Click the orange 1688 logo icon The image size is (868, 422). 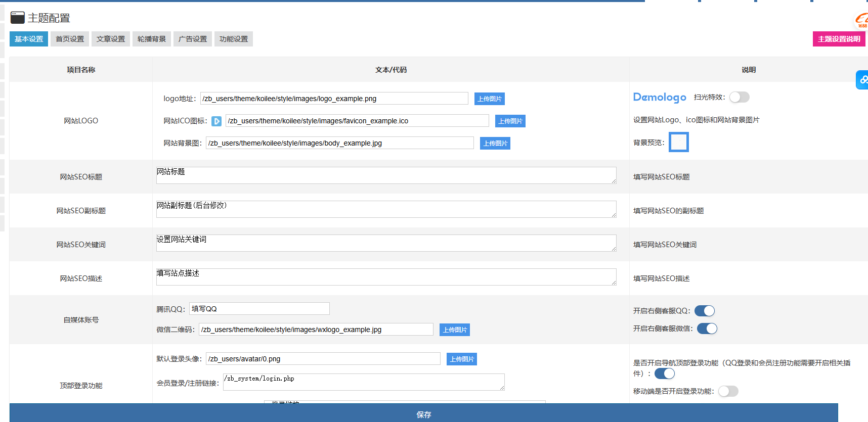pyautogui.click(x=861, y=20)
